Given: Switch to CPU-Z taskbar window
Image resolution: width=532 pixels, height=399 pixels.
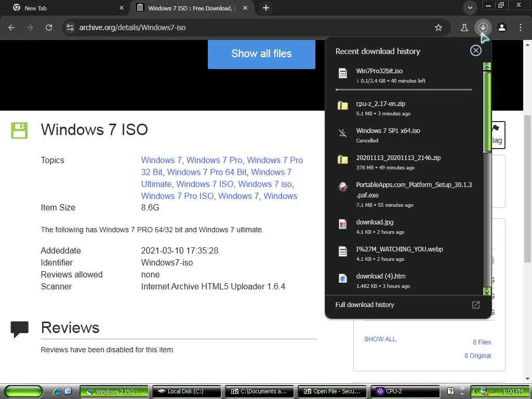Looking at the screenshot, I should tap(405, 391).
